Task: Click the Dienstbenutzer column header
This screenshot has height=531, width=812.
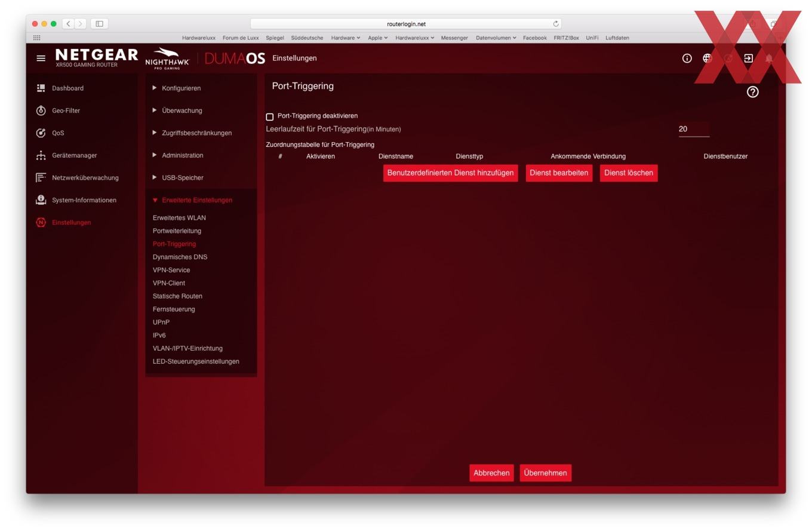Action: click(725, 156)
